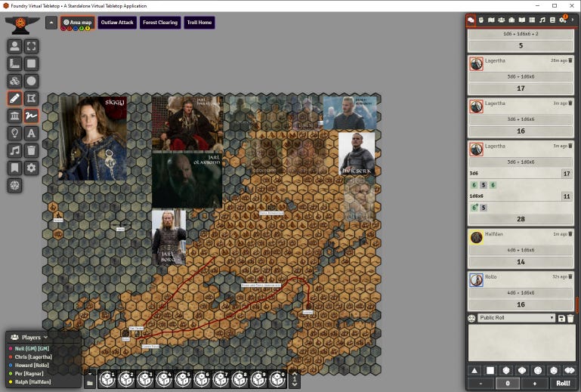
Task: Add a d4 from dice tray
Action: [x=474, y=370]
